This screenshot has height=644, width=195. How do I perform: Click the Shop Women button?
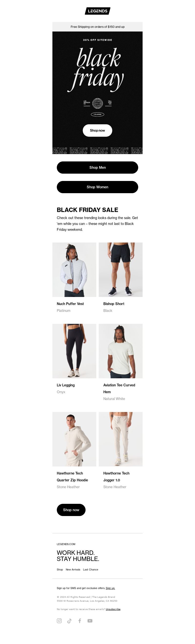click(x=97, y=187)
